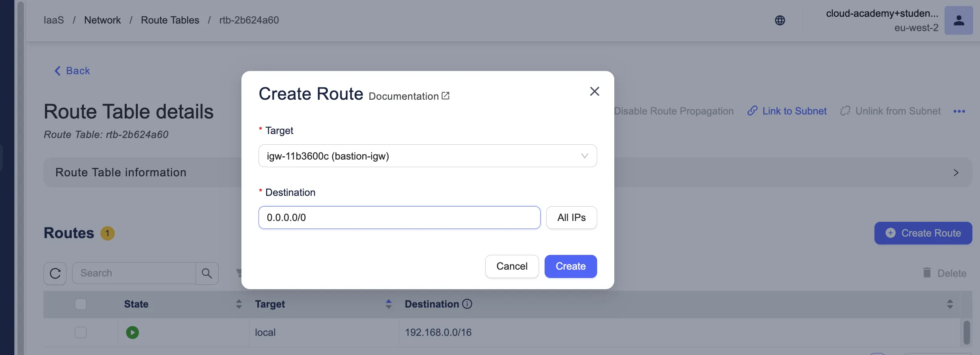
Task: Go to Network in breadcrumb
Action: click(x=102, y=20)
